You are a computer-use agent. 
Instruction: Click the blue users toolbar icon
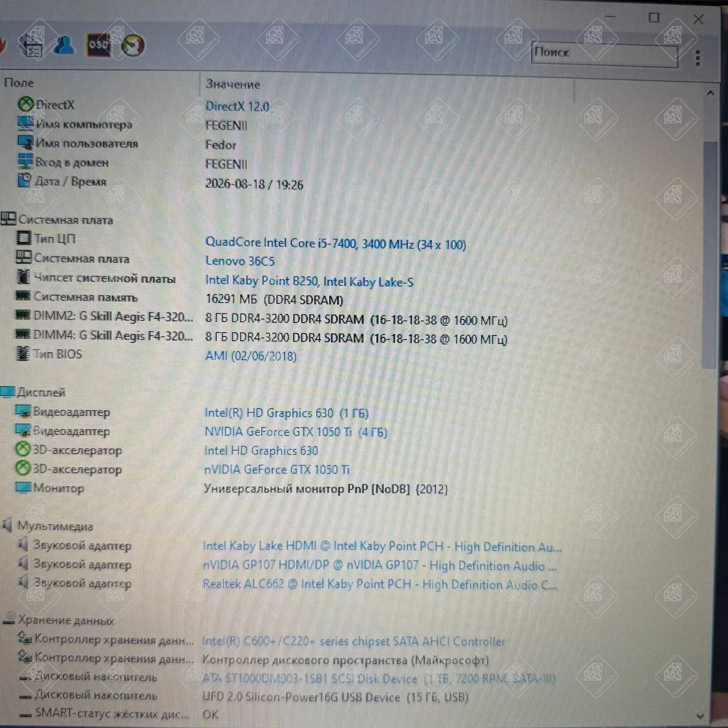click(64, 45)
